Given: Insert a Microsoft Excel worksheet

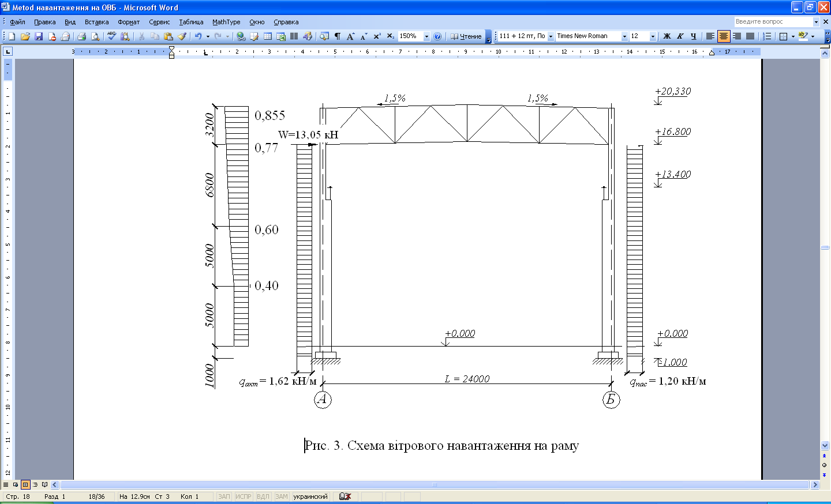Looking at the screenshot, I should point(281,36).
